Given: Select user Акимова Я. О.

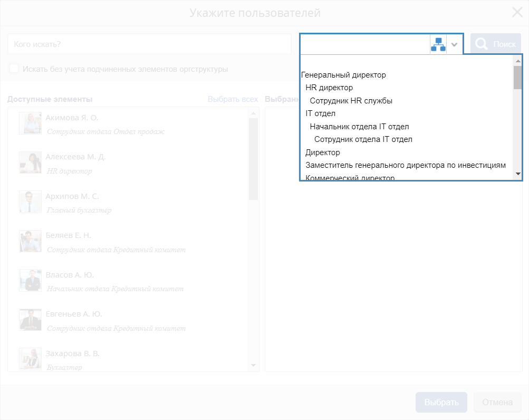Looking at the screenshot, I should pyautogui.click(x=72, y=118).
